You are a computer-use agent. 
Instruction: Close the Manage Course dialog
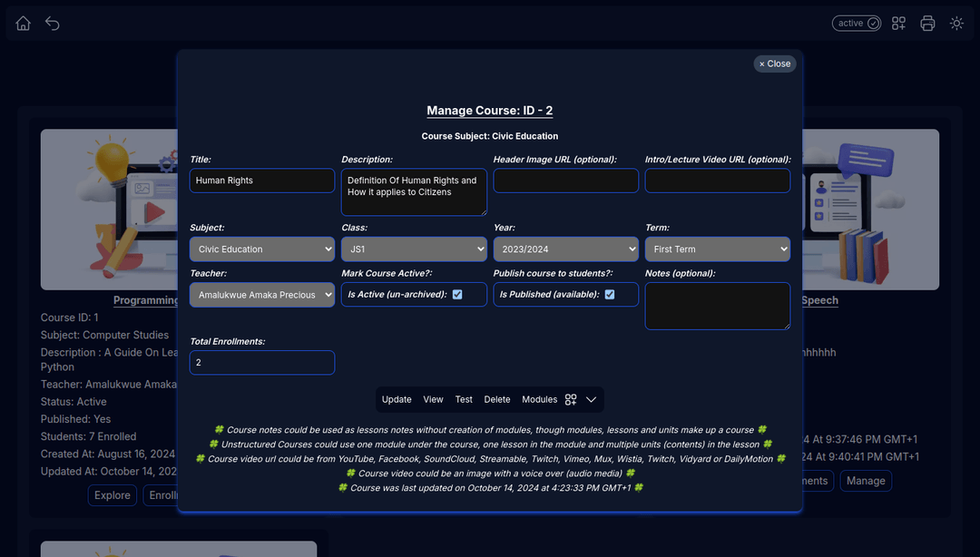coord(775,64)
